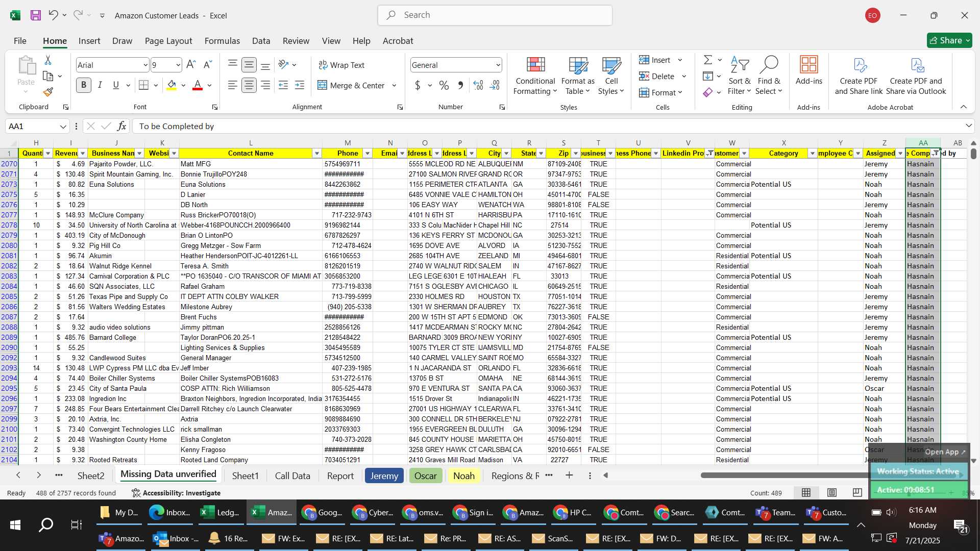Click the Insert Function fx icon

[x=121, y=126]
